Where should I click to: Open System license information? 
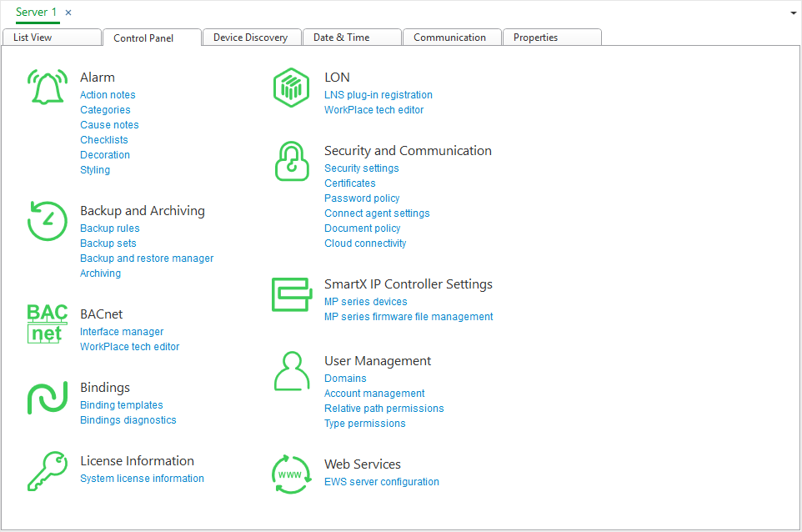coord(142,479)
